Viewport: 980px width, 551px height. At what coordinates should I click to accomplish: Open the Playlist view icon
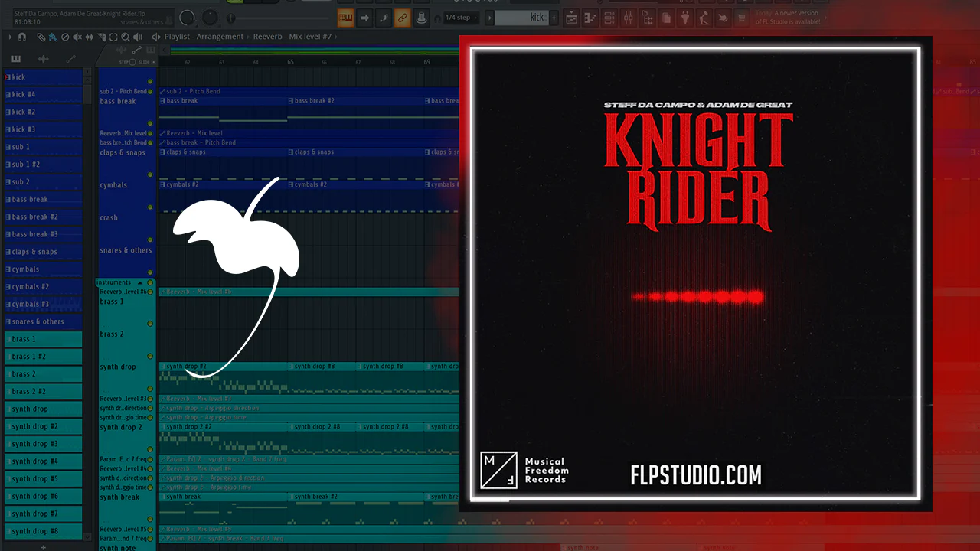coord(572,18)
